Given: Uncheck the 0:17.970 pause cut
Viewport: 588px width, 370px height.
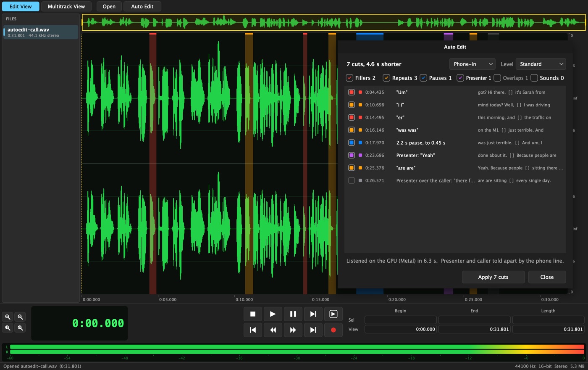Looking at the screenshot, I should 352,143.
